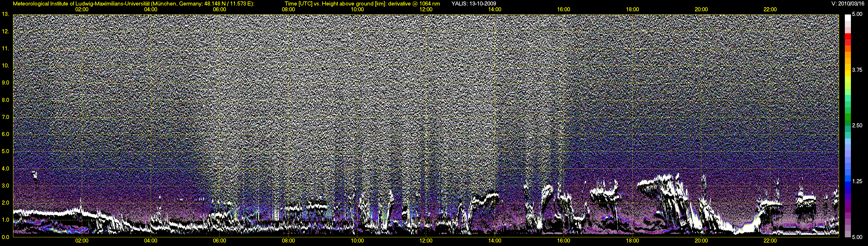Image resolution: width=868 pixels, height=246 pixels.
Task: Click the 1.25 color scale value
Action: 857,181
